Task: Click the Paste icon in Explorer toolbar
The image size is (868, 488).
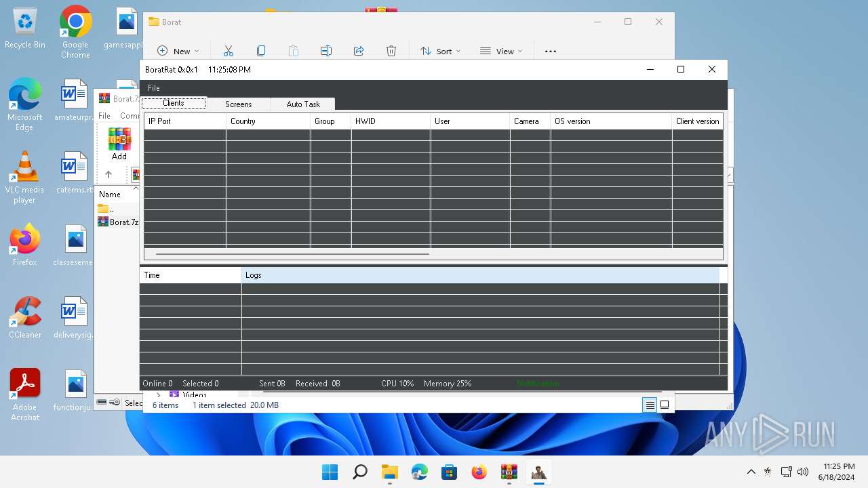Action: coord(294,51)
